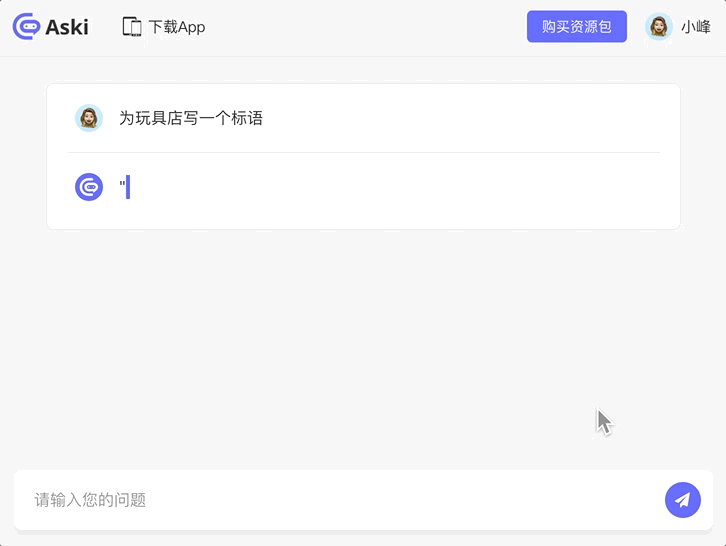Click the divider line between question and reply

(363, 152)
